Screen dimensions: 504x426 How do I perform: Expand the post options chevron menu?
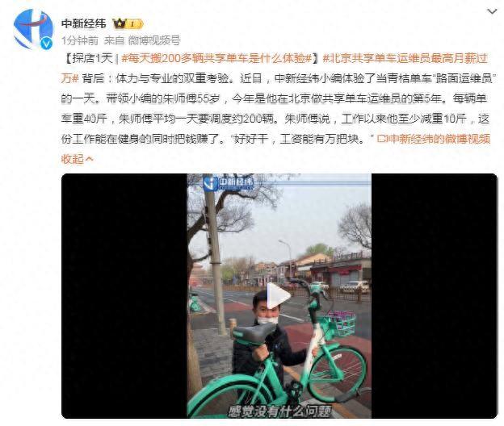click(x=492, y=12)
